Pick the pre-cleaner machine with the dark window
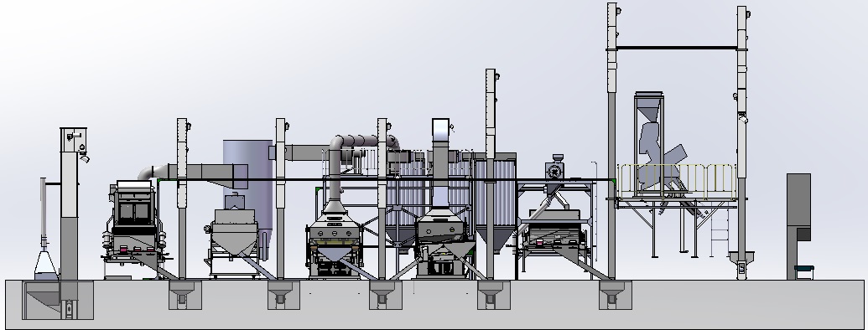Image resolution: width=868 pixels, height=330 pixels. pos(134,222)
